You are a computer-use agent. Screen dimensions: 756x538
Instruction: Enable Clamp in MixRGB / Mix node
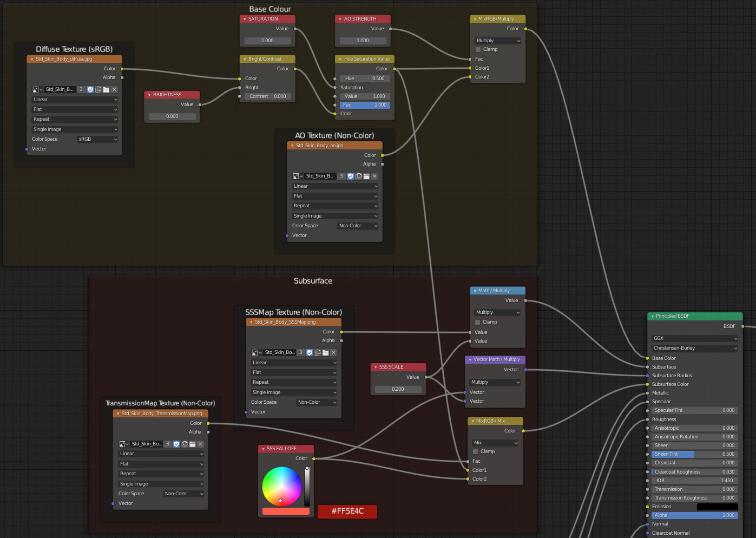pyautogui.click(x=476, y=451)
